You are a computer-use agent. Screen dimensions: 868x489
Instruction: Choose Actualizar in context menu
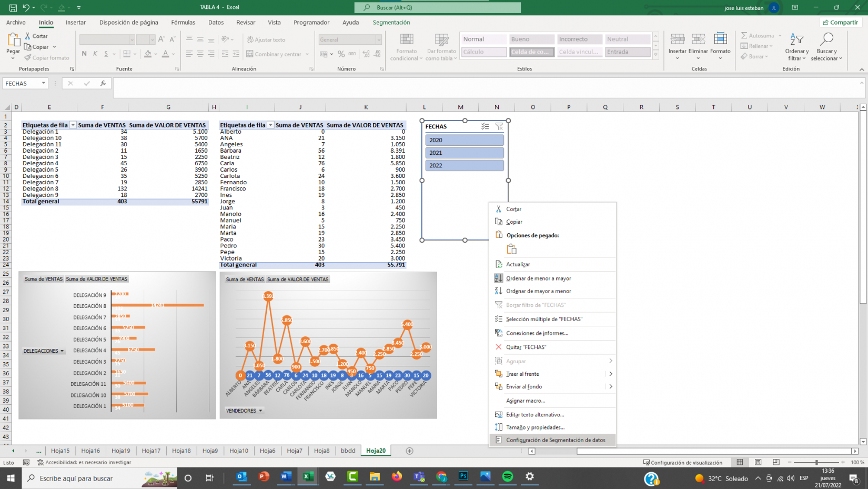(x=553, y=264)
